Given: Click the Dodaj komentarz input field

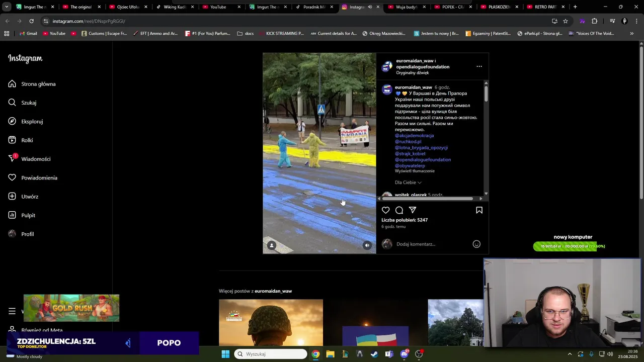Looking at the screenshot, I should pos(433,244).
